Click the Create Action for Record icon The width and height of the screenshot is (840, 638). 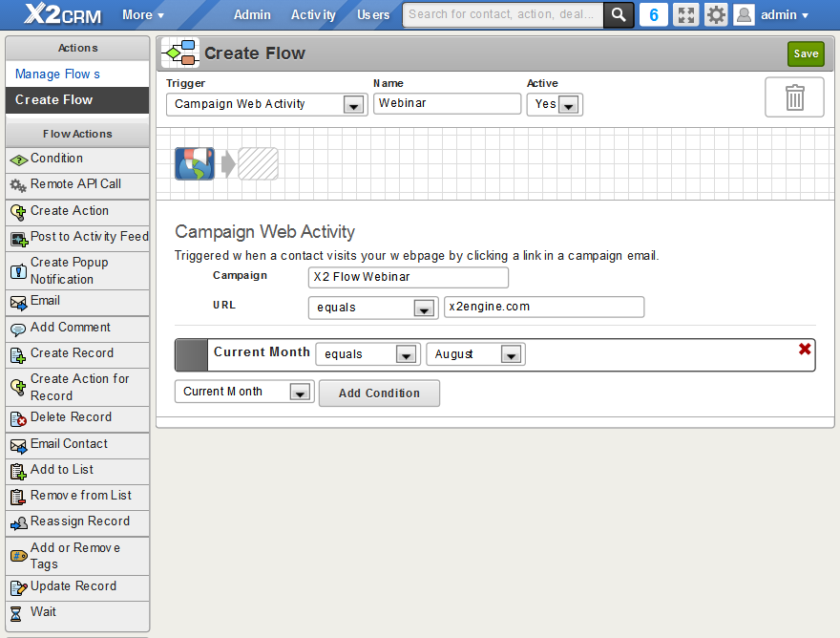18,387
